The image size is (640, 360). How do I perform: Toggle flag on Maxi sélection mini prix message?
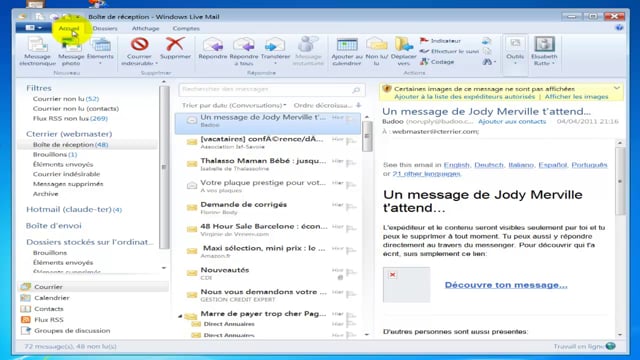[x=350, y=250]
